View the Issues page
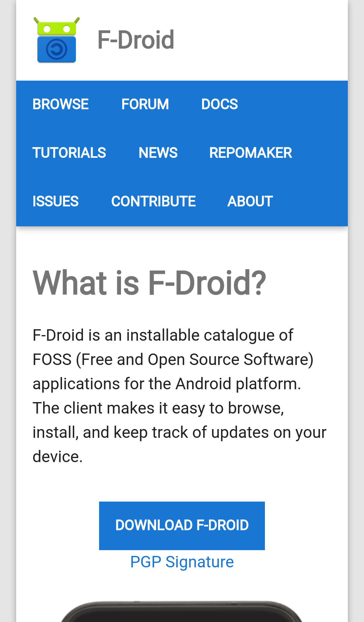The width and height of the screenshot is (364, 622). point(56,201)
